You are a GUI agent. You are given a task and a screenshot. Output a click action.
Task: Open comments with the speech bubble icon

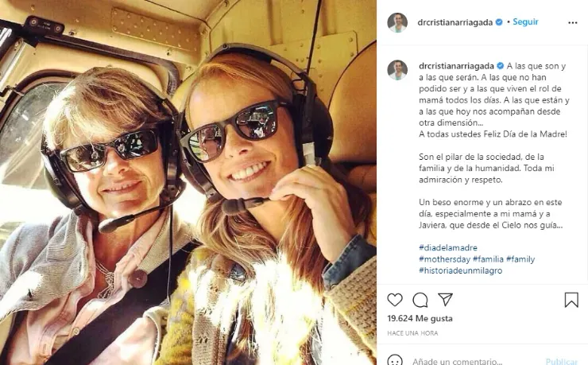click(x=420, y=300)
